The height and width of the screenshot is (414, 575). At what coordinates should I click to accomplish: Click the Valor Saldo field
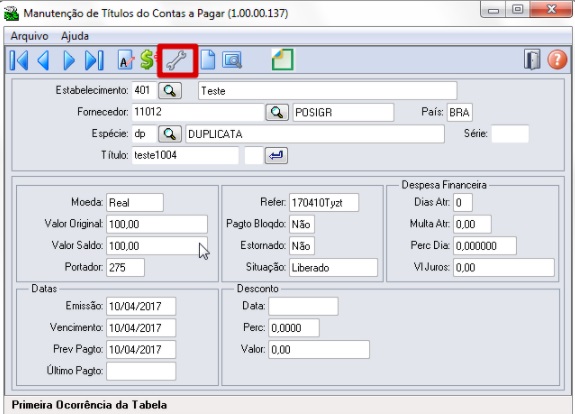click(x=157, y=246)
